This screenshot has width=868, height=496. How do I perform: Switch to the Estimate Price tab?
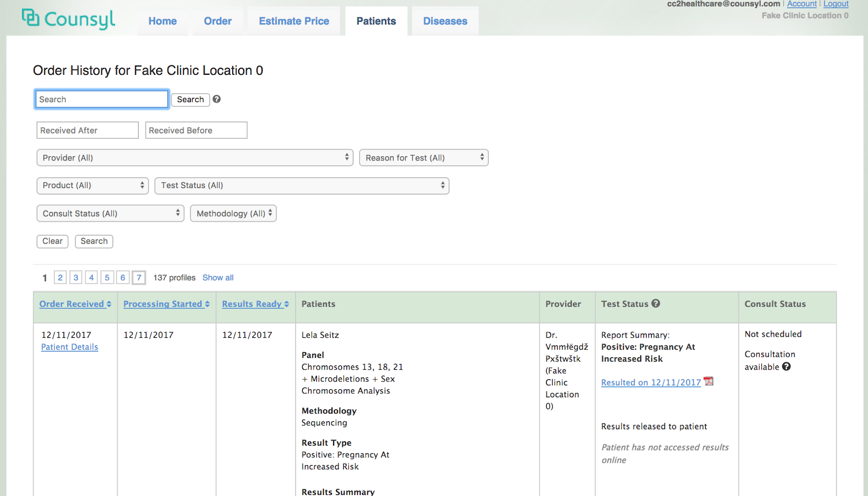point(293,21)
